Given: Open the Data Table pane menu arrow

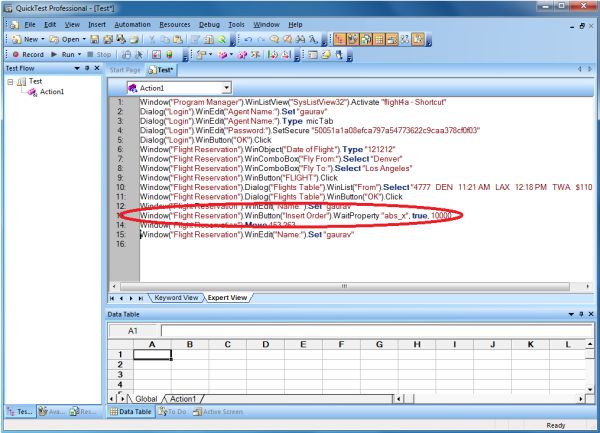Looking at the screenshot, I should point(571,314).
